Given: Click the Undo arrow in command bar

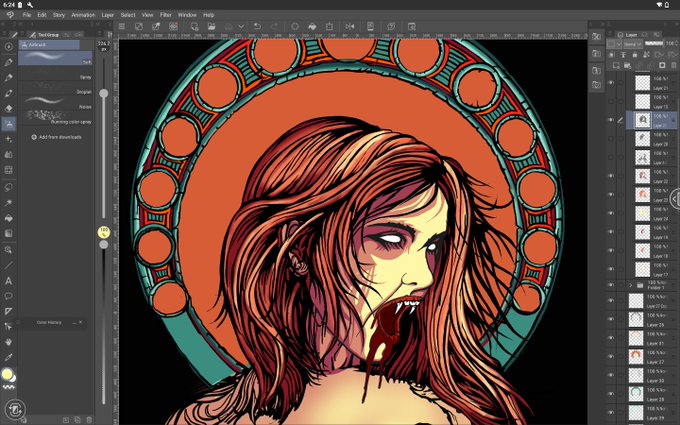Looking at the screenshot, I should point(257,26).
